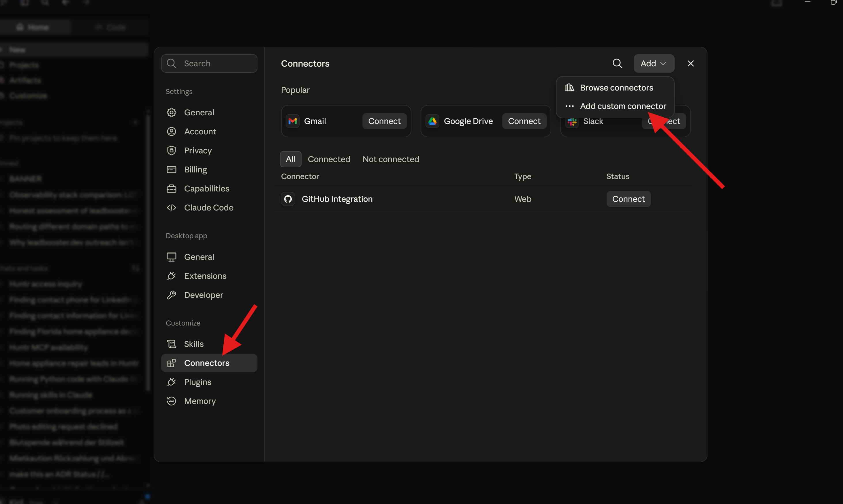Click the Connector column header
The height and width of the screenshot is (504, 843).
300,177
